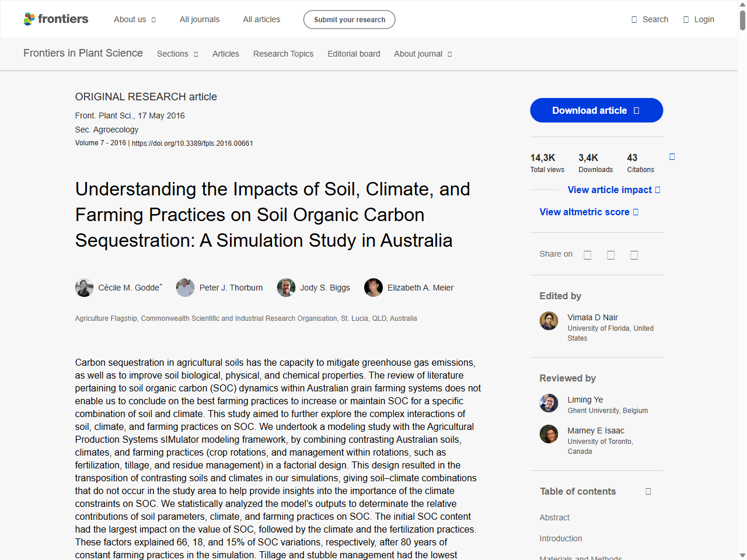This screenshot has height=560, width=747.
Task: Click Cécile M. Godde's profile photo
Action: (84, 288)
